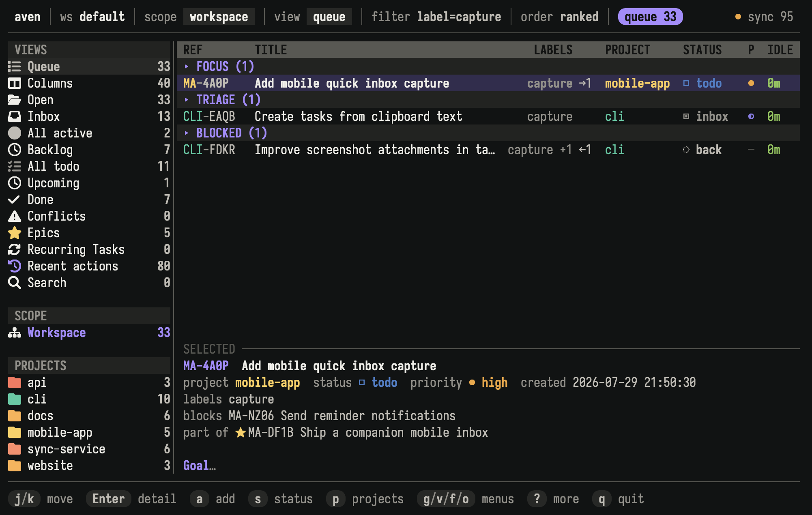Click mobile-app project in selected details

268,382
